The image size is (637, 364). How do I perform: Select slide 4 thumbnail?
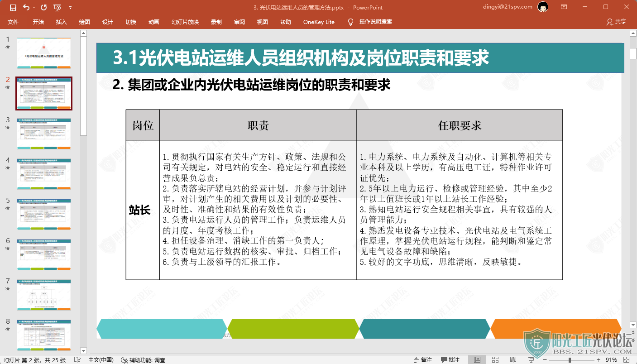point(44,174)
